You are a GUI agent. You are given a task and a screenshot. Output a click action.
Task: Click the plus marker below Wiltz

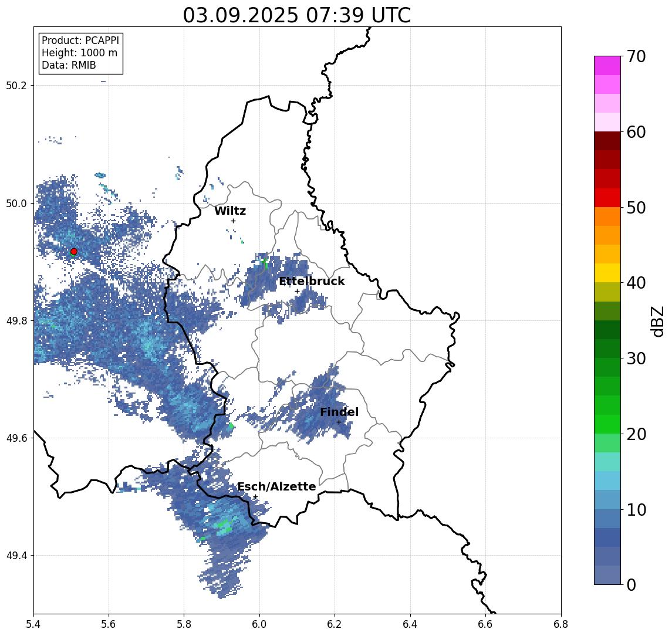tap(233, 221)
